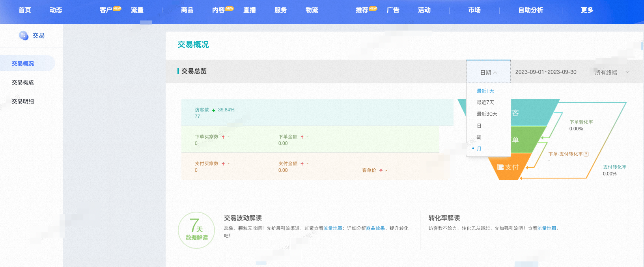Open 直播 in top navigation
644x267 pixels.
tap(250, 10)
